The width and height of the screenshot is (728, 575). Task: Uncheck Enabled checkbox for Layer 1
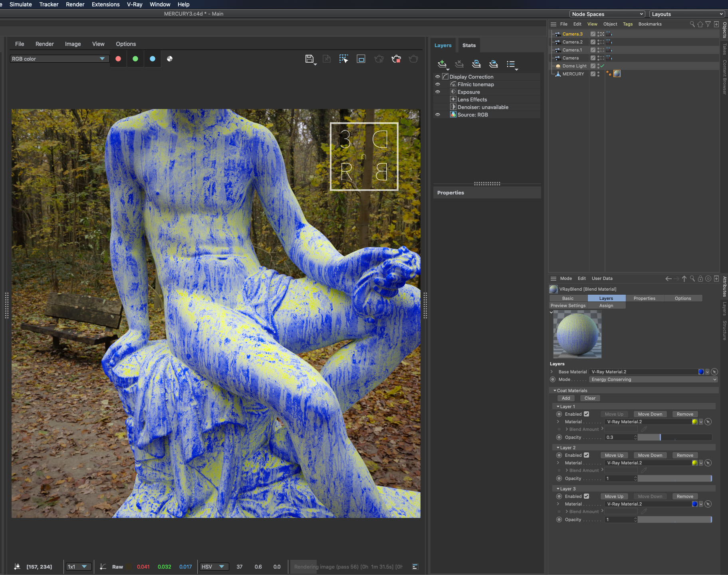click(586, 414)
